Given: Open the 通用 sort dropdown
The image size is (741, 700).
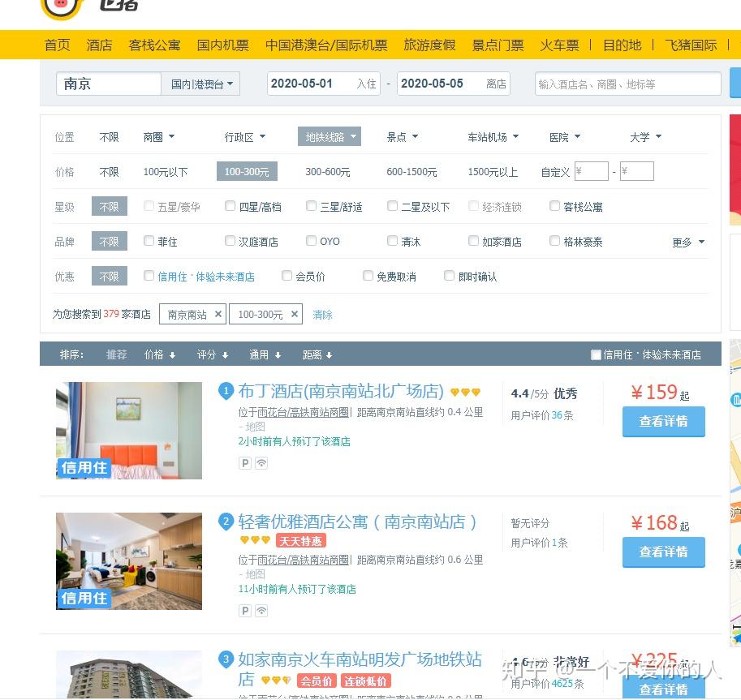Looking at the screenshot, I should 265,354.
